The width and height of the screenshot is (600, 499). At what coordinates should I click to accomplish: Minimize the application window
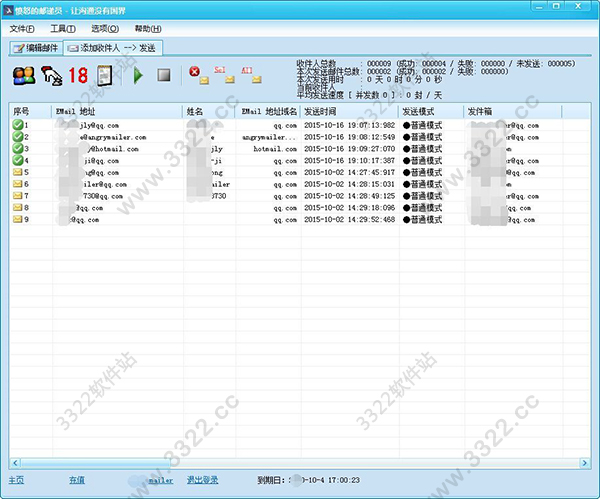540,6
